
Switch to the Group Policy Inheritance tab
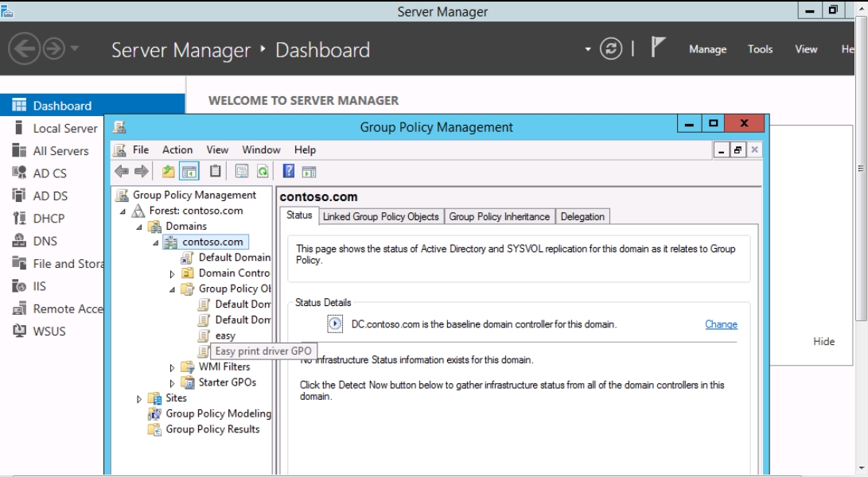click(500, 216)
